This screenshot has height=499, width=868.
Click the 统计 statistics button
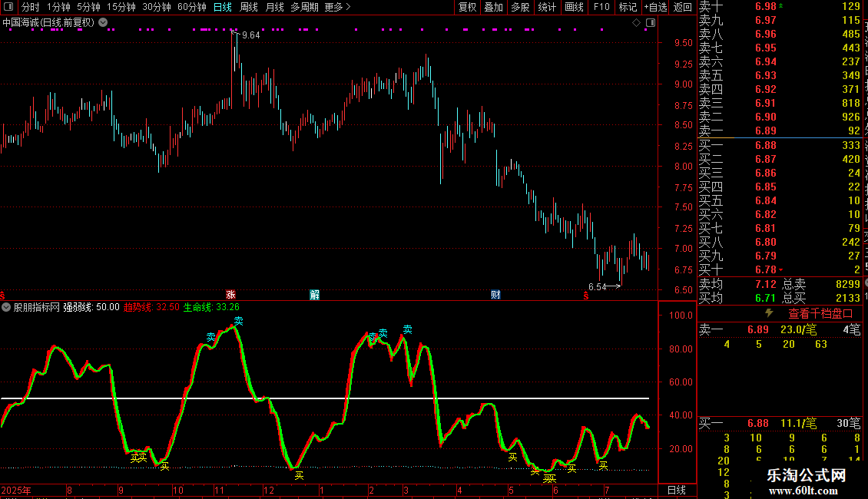(x=547, y=7)
